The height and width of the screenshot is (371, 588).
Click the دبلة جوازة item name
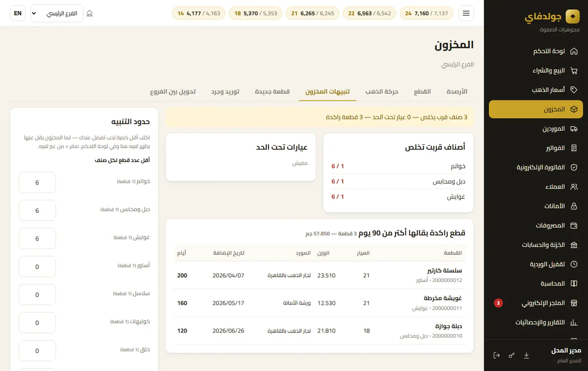448,326
